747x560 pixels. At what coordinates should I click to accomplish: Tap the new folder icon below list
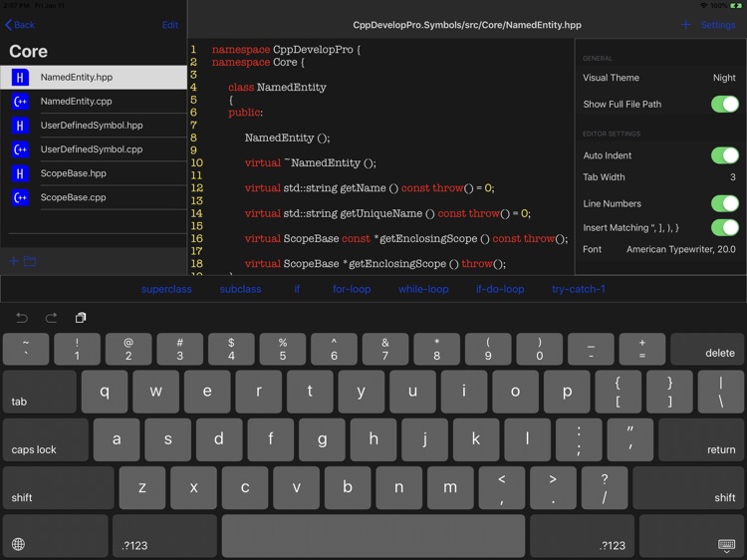pos(30,261)
